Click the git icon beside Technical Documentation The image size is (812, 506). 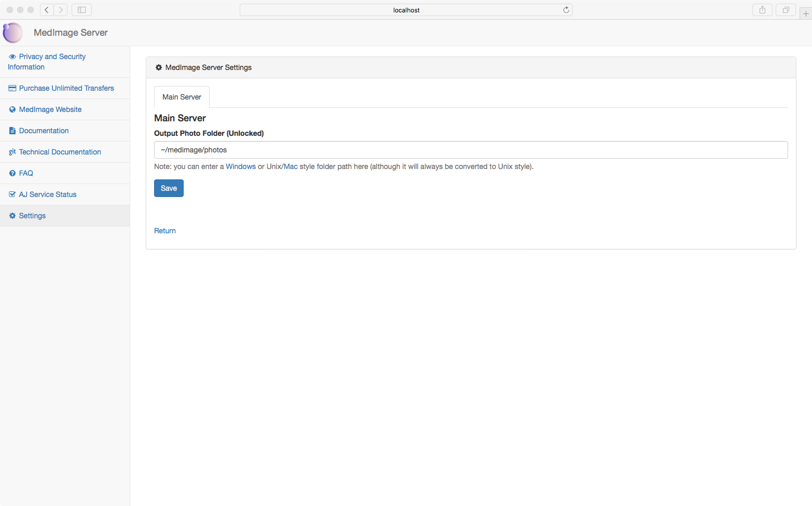[12, 152]
